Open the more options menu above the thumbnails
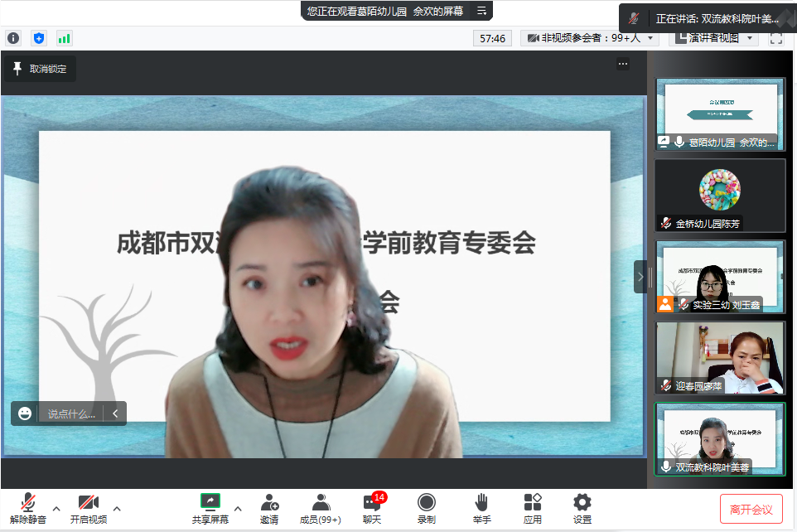797x532 pixels. [x=623, y=63]
